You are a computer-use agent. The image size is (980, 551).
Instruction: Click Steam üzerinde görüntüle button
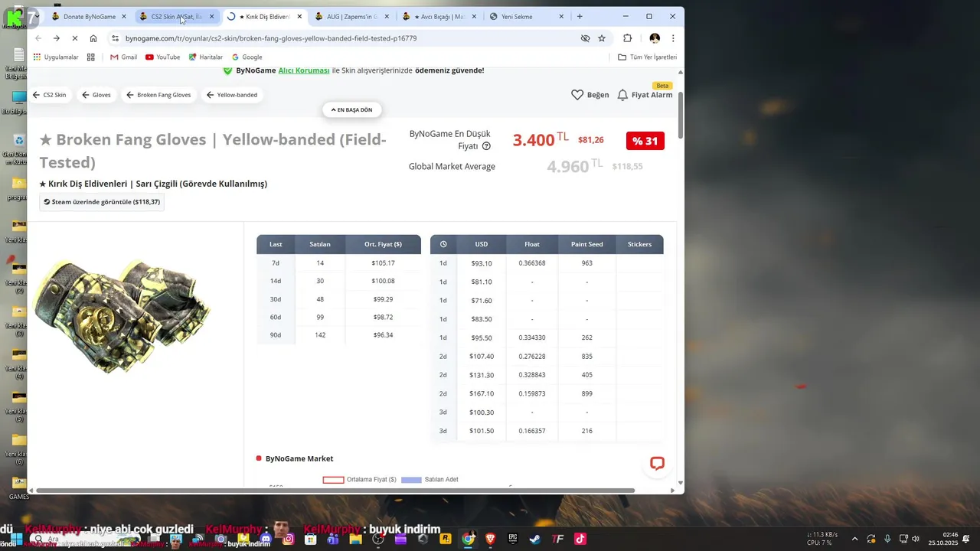click(102, 202)
